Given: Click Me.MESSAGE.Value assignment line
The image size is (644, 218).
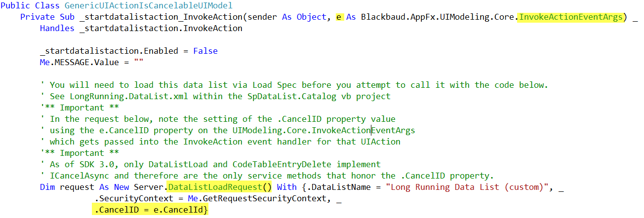Looking at the screenshot, I should [92, 63].
